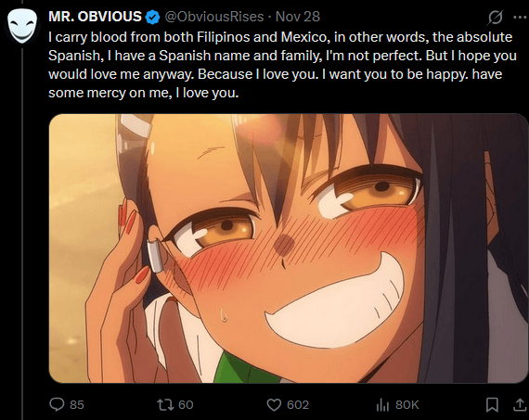The height and width of the screenshot is (420, 529).
Task: Click the repost arrows icon
Action: click(165, 404)
